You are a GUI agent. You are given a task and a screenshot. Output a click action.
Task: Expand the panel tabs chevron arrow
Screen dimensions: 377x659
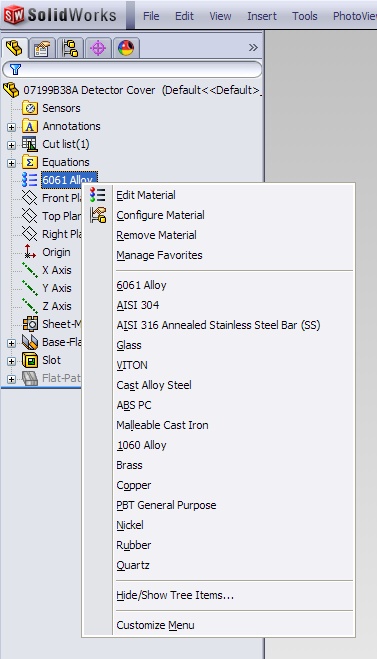tap(253, 47)
